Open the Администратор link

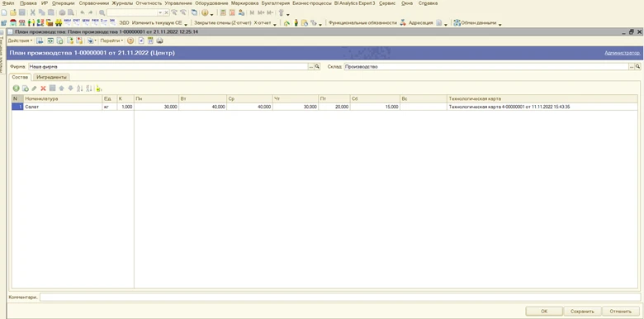tap(623, 53)
